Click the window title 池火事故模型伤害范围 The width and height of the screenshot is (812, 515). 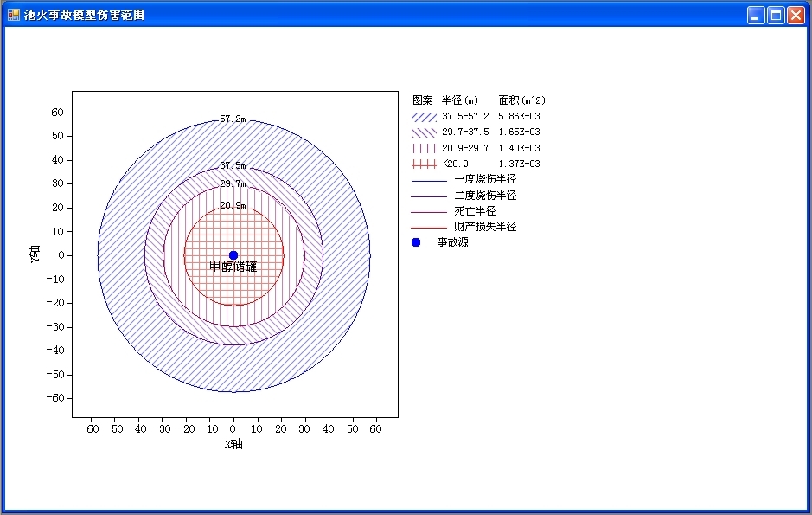click(x=84, y=15)
